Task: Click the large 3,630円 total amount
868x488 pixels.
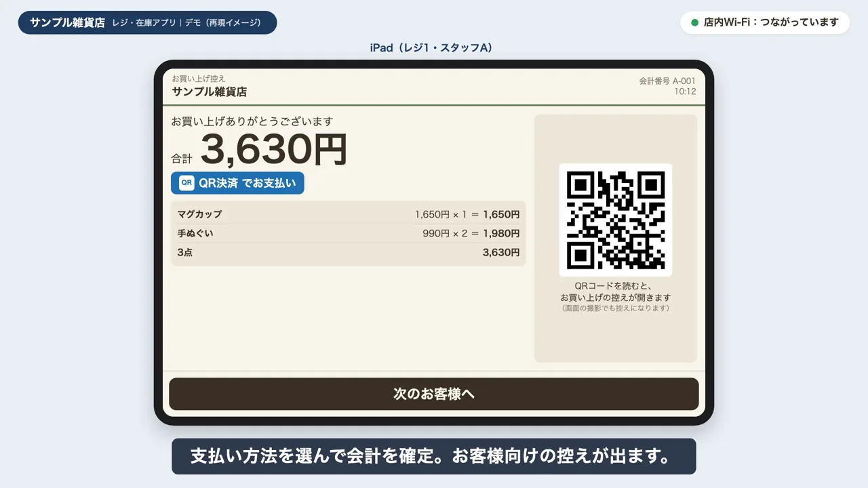Action: tap(274, 149)
